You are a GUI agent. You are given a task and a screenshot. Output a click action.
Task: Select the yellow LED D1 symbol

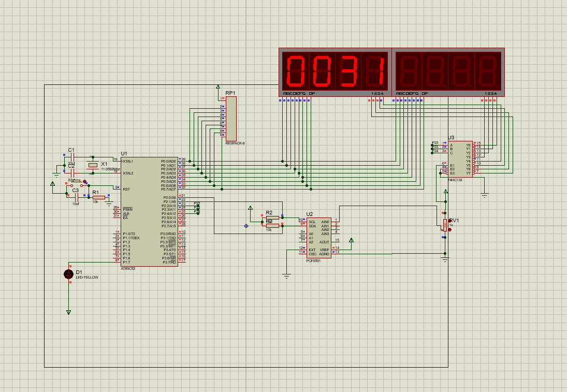69,274
